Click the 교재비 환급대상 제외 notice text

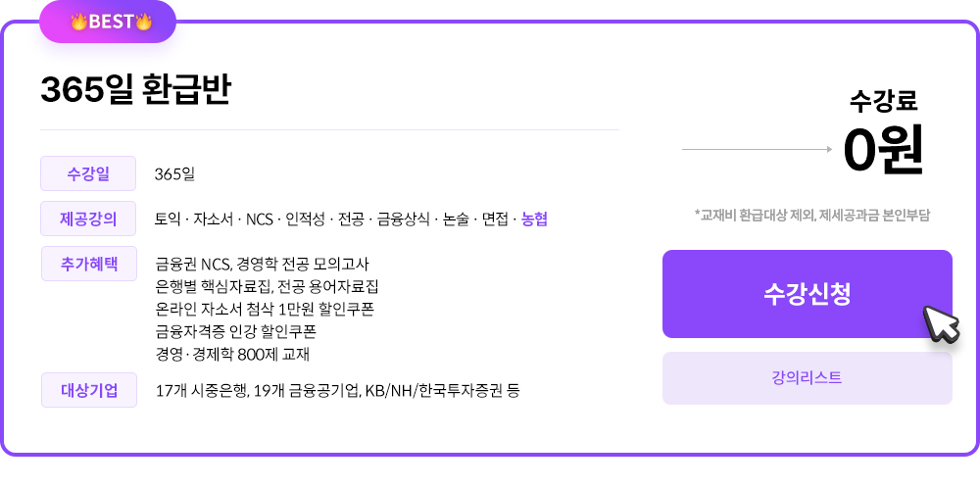point(811,214)
